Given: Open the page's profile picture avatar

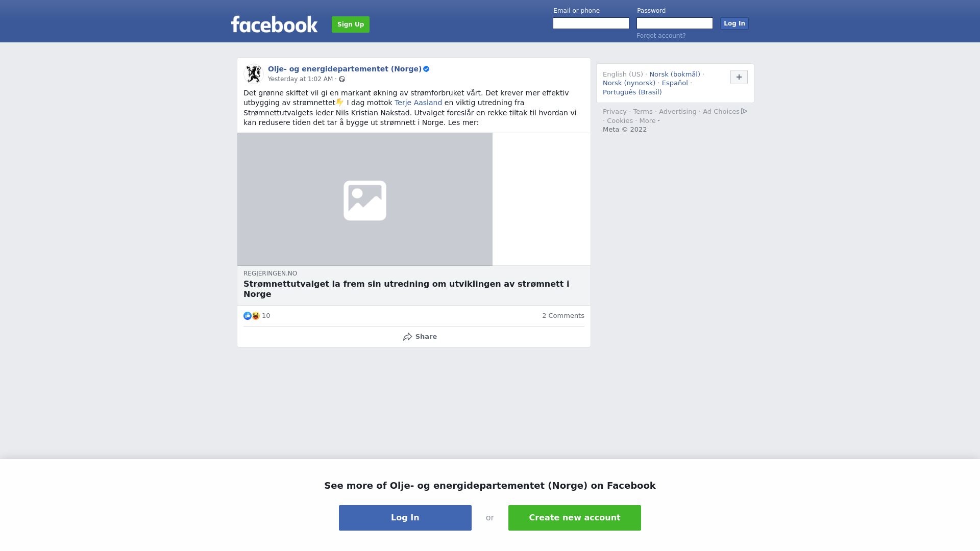Looking at the screenshot, I should pos(254,74).
